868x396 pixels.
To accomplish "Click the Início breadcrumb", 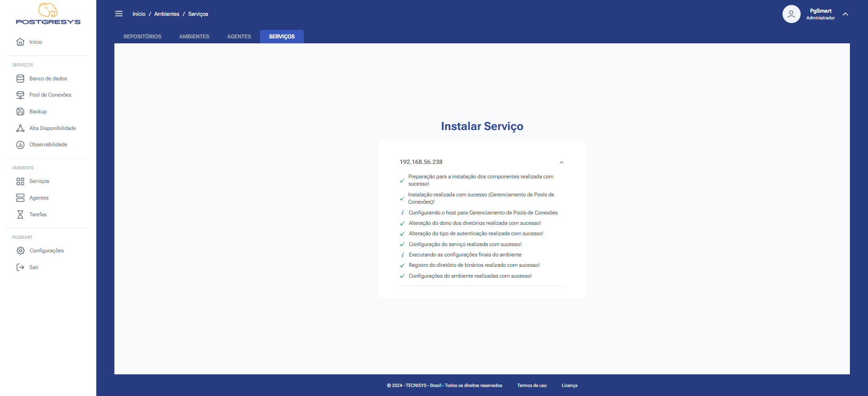I will point(139,14).
